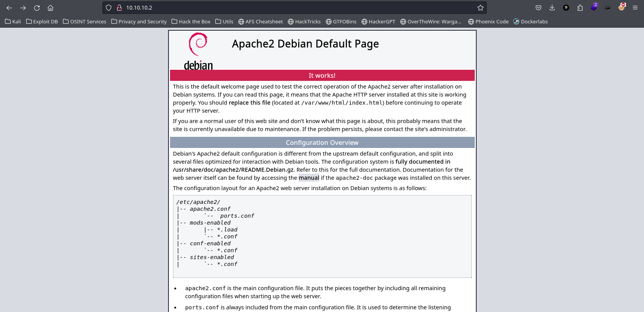Bookmark this page with the star

[480, 8]
